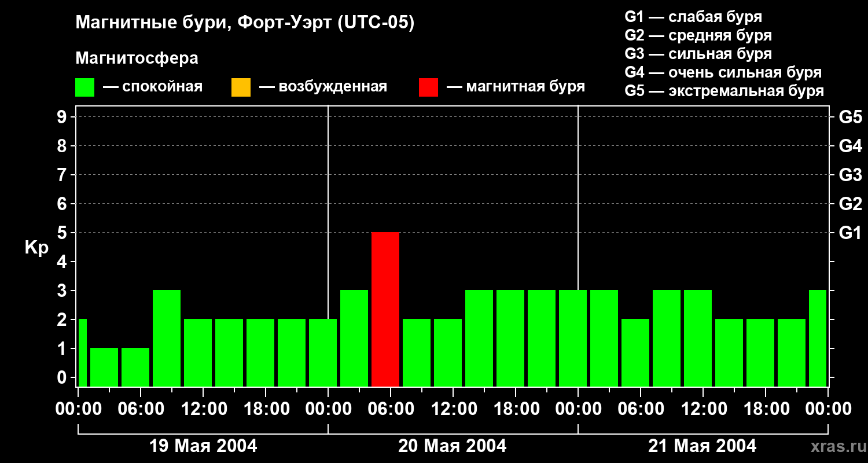
Task: Click the '— возбужденная' legend label
Action: (323, 87)
